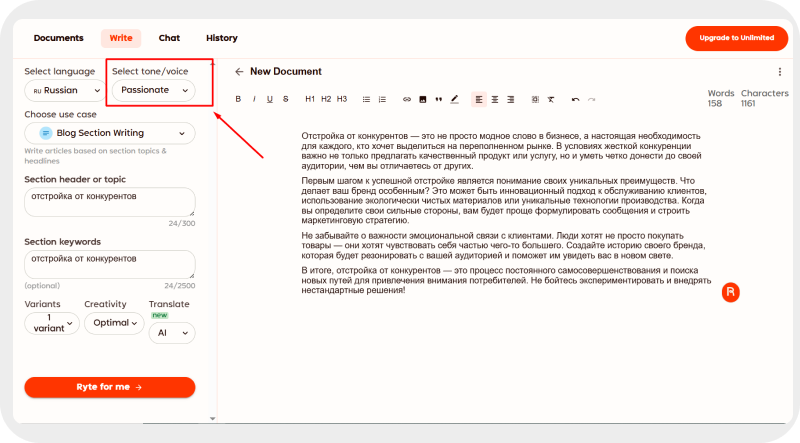
Task: Click the paragraph starting with Первым шагом
Action: click(504, 201)
